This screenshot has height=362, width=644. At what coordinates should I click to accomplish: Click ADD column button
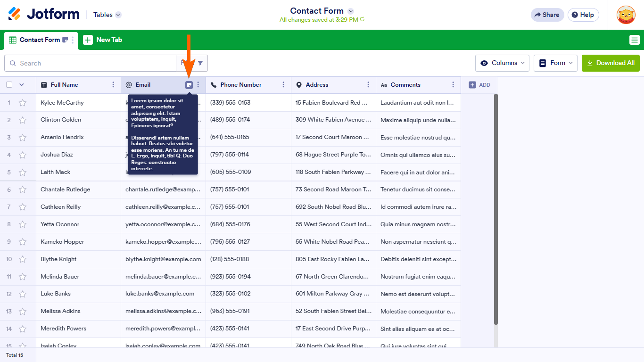tap(479, 85)
